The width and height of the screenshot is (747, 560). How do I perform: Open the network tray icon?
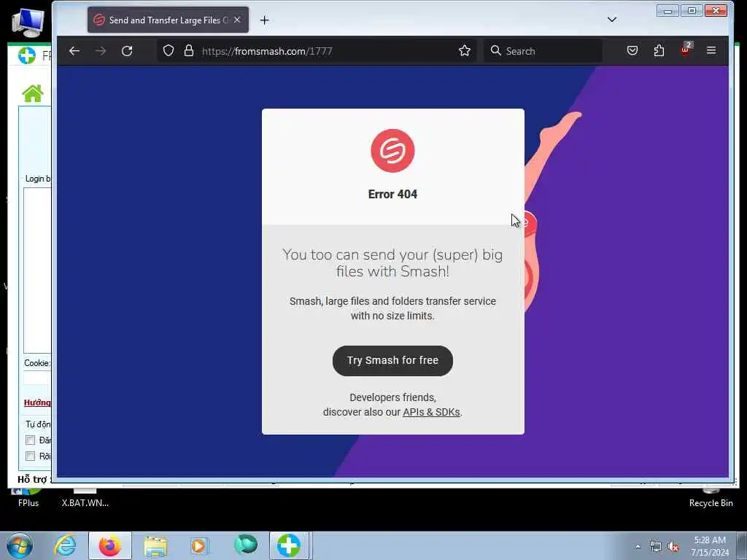tap(656, 547)
